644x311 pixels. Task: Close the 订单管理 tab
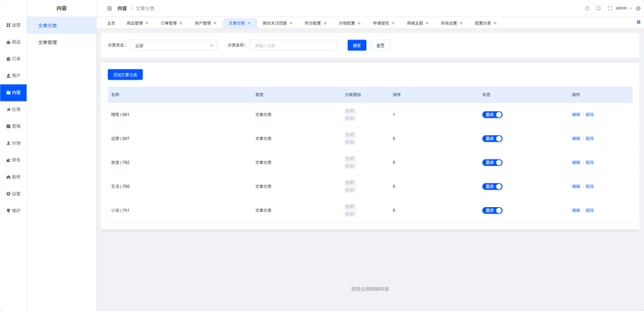180,23
